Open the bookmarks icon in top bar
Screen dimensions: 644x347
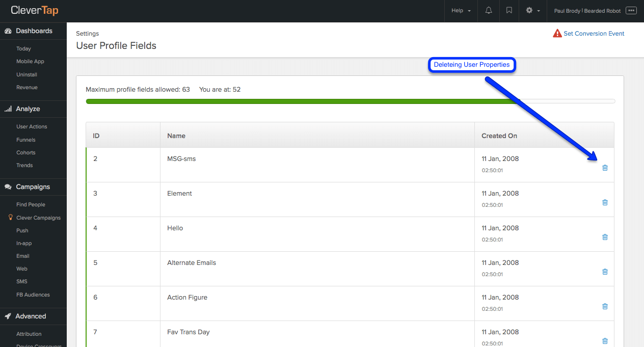[509, 11]
